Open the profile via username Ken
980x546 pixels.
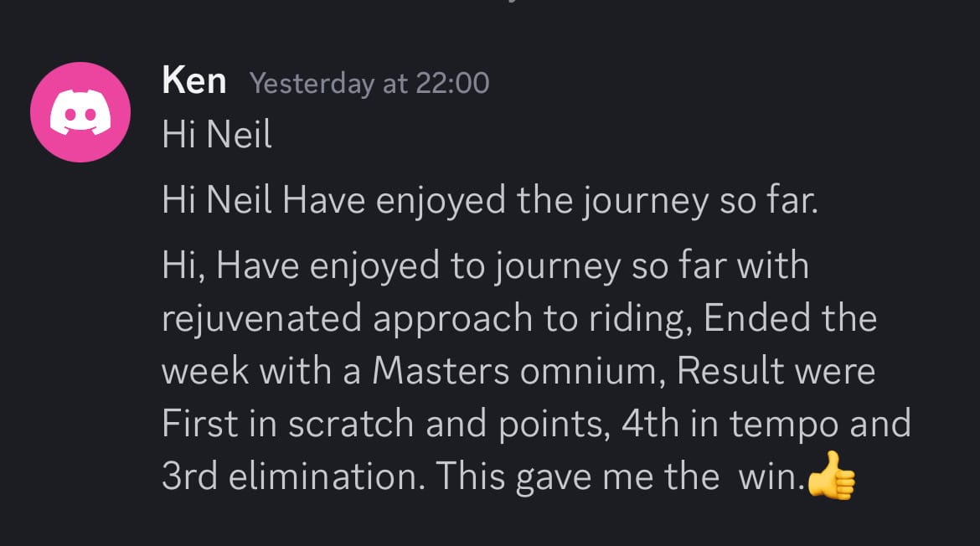pyautogui.click(x=193, y=81)
